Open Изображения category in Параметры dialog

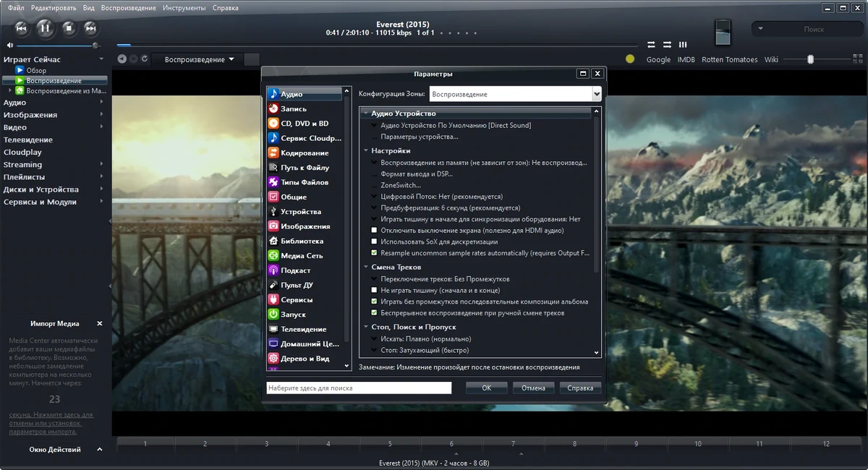tap(305, 226)
